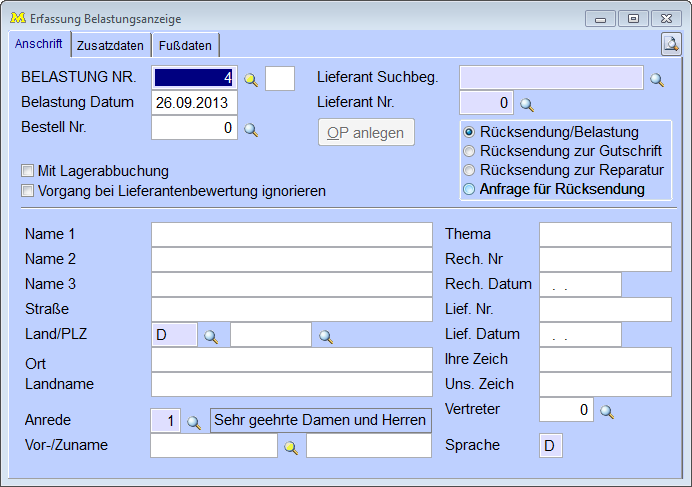Click into the Name 1 input field
This screenshot has width=692, height=487.
291,234
